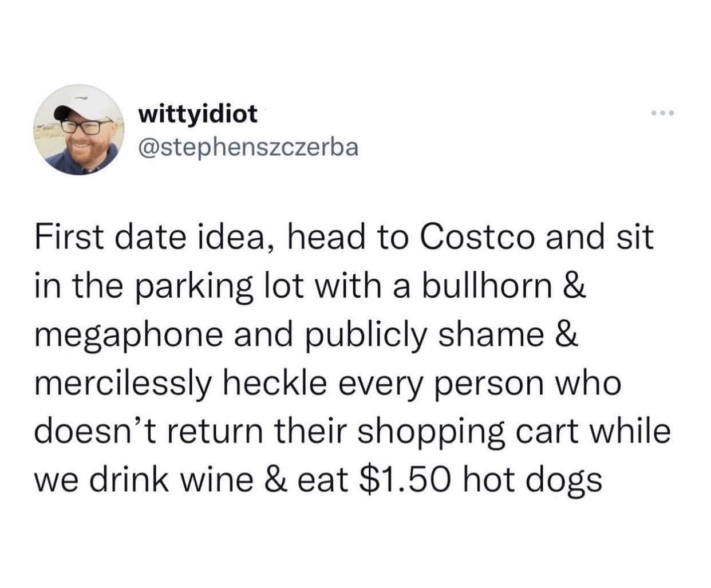Click the word "publicly" in the tweet

point(371,334)
